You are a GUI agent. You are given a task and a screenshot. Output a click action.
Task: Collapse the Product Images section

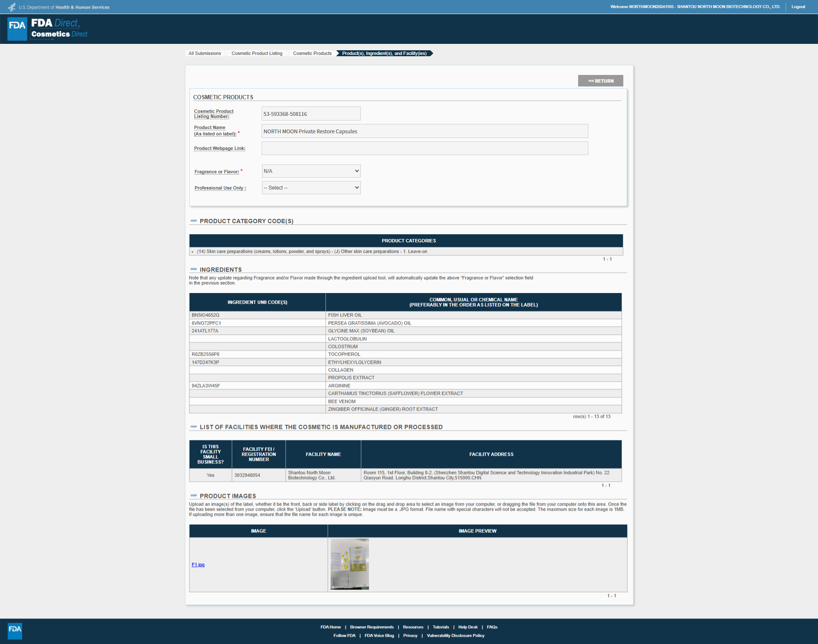[194, 496]
